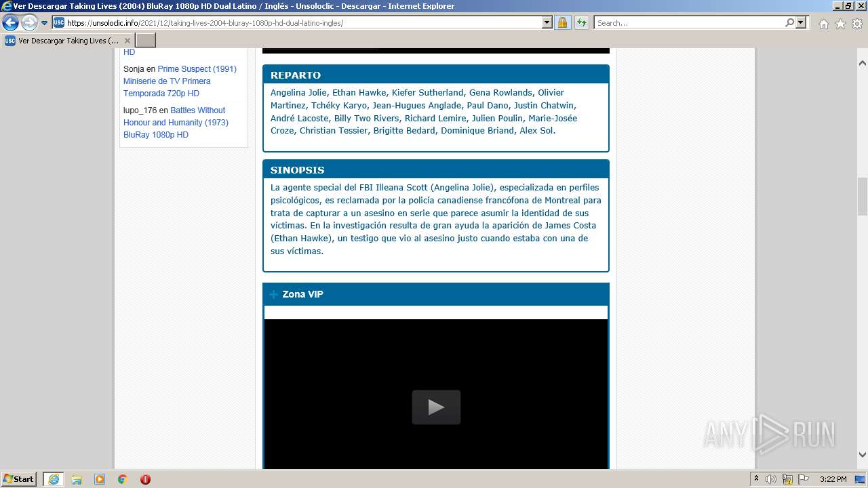
Task: Click the clock showing 3:22 PM
Action: [833, 479]
